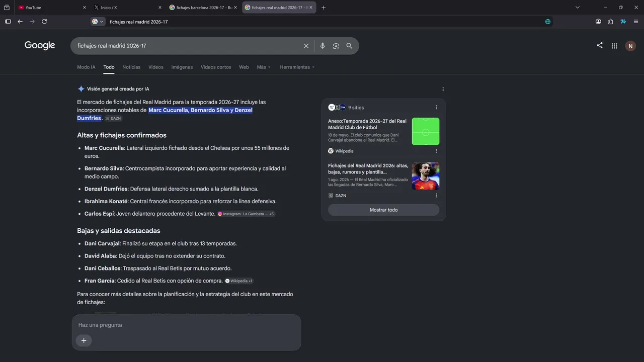Focus the browser address bar

click(322, 22)
